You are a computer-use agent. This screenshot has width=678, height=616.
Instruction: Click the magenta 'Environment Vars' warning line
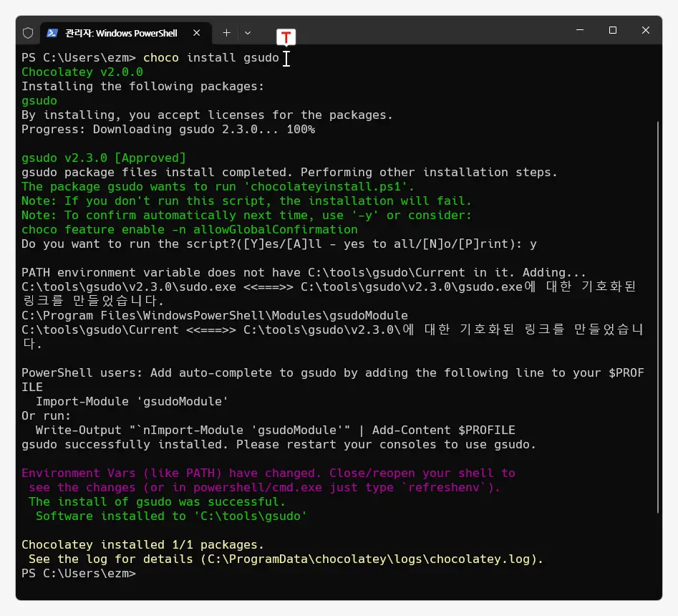[268, 473]
